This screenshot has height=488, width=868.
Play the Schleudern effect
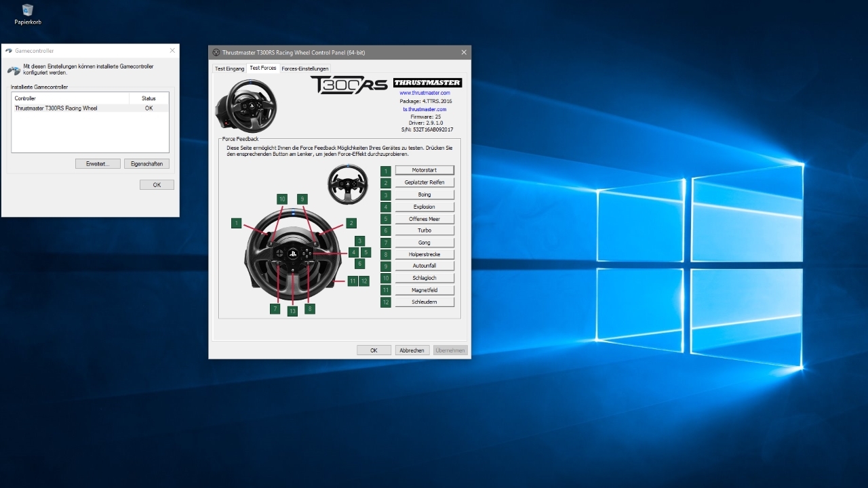click(x=425, y=302)
